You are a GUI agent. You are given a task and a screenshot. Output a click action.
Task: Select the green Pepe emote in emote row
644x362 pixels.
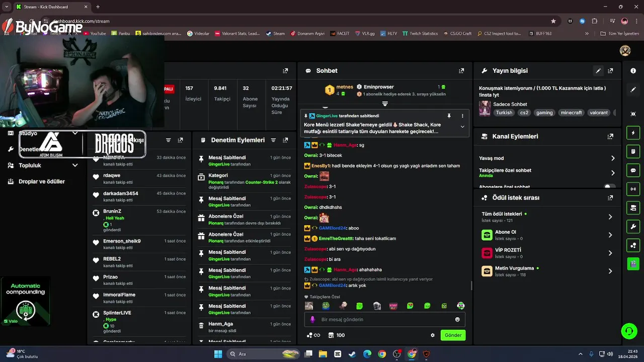(326, 306)
